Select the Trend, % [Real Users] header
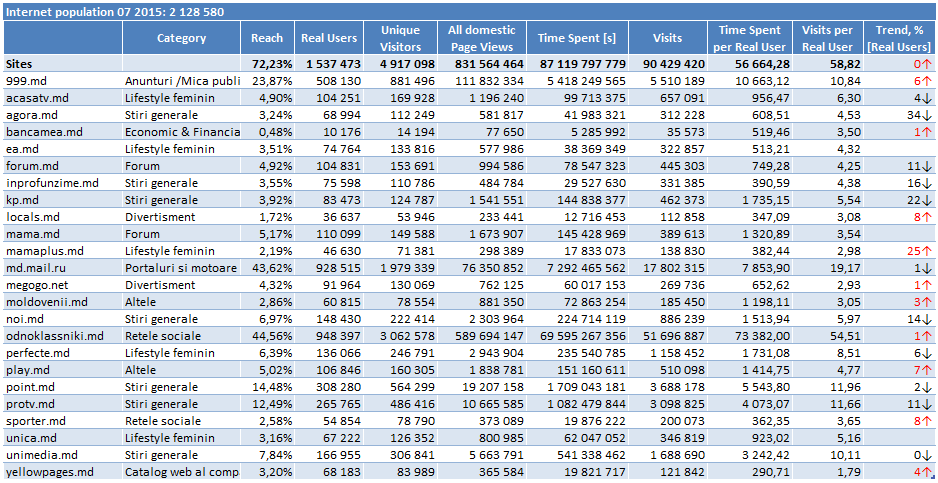 900,38
